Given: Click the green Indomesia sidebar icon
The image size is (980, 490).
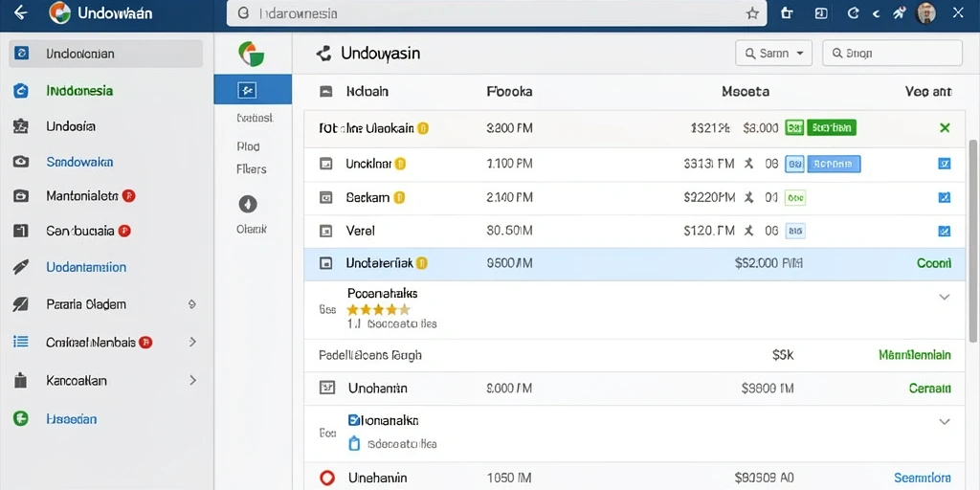Looking at the screenshot, I should click(21, 91).
